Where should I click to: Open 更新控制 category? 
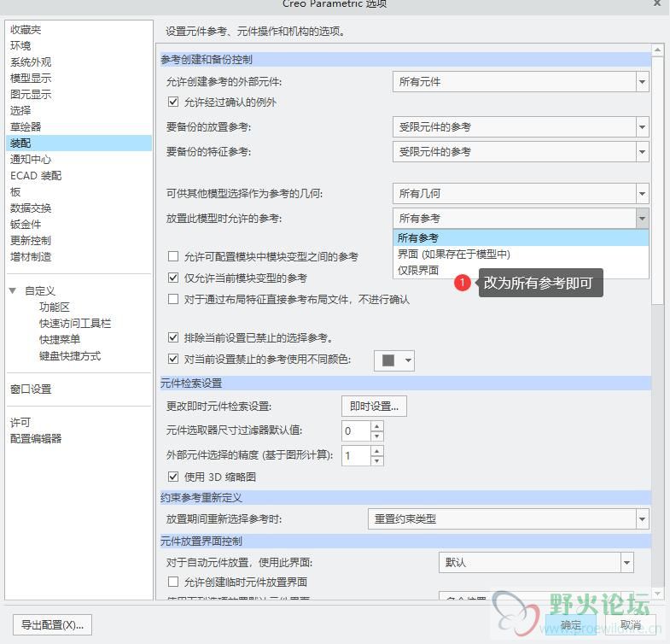coord(31,241)
